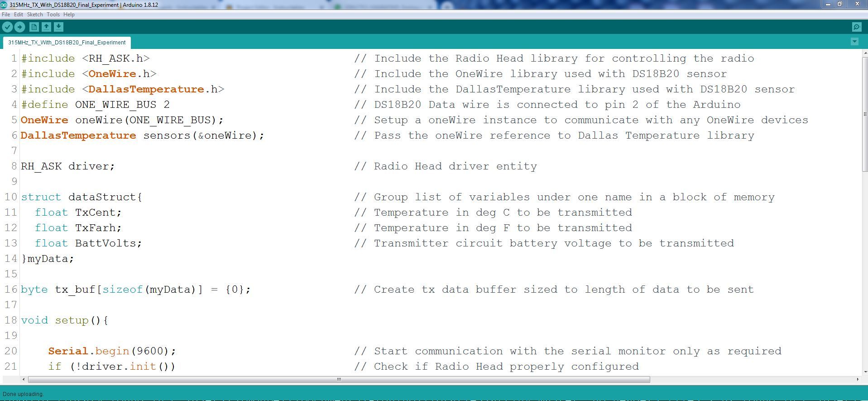Viewport: 868px width, 401px height.
Task: Click comment 'Temperature in deg C to be transmitted'
Action: pyautogui.click(x=503, y=213)
